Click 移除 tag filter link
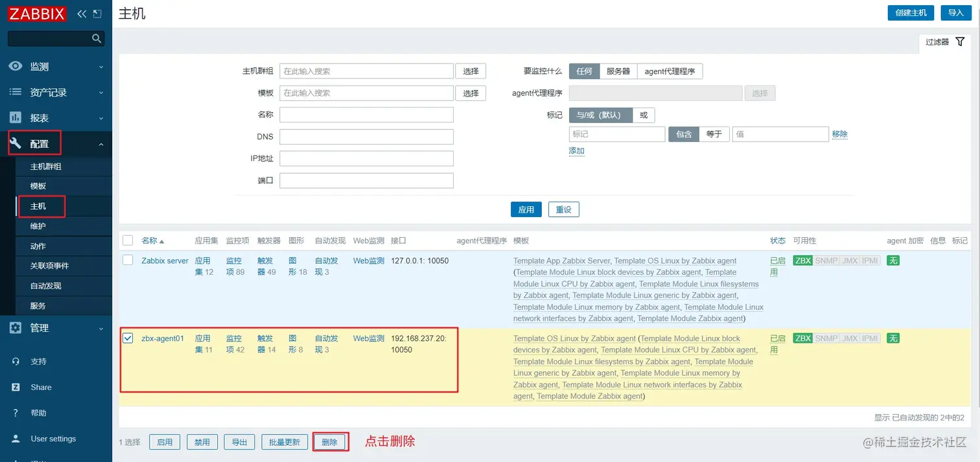This screenshot has width=980, height=462. point(840,134)
